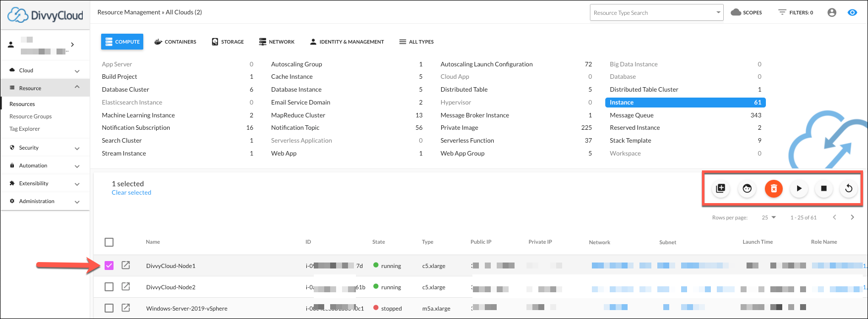Open Windows-Server-2019-vSphere details via launch icon
This screenshot has height=319, width=868.
tap(126, 308)
